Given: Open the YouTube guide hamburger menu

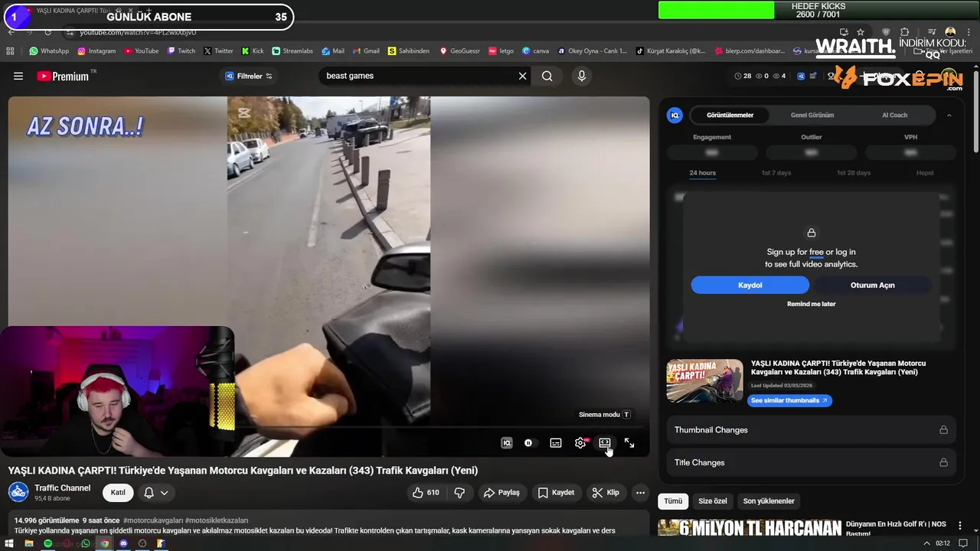Looking at the screenshot, I should tap(18, 76).
